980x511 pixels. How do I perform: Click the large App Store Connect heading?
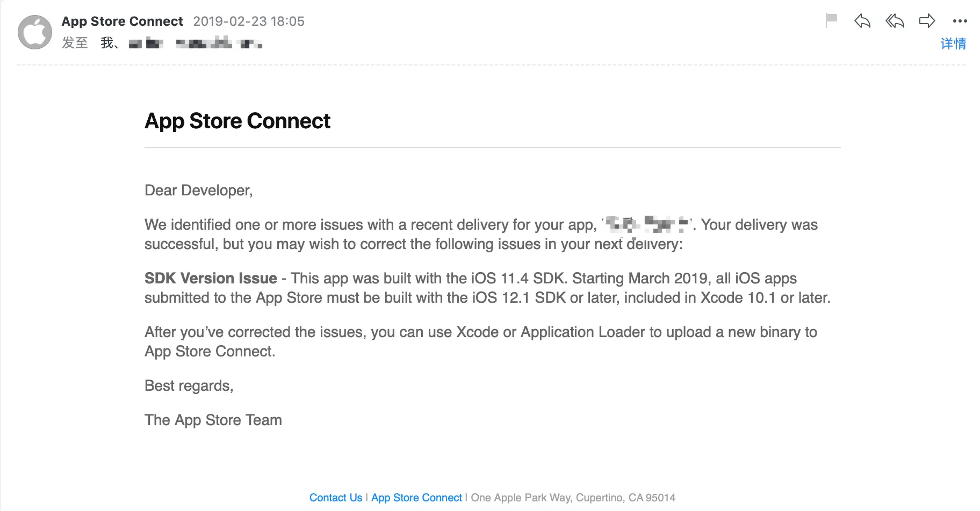237,121
